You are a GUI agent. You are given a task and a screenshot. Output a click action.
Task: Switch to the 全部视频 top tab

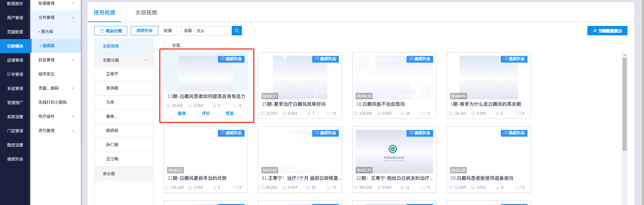coord(146,13)
